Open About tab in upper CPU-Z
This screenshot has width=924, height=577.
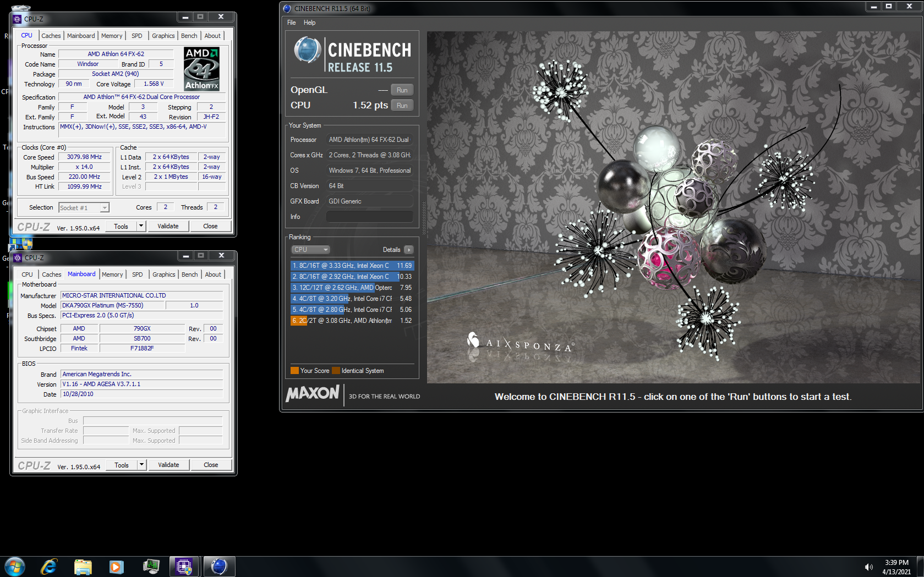click(212, 36)
